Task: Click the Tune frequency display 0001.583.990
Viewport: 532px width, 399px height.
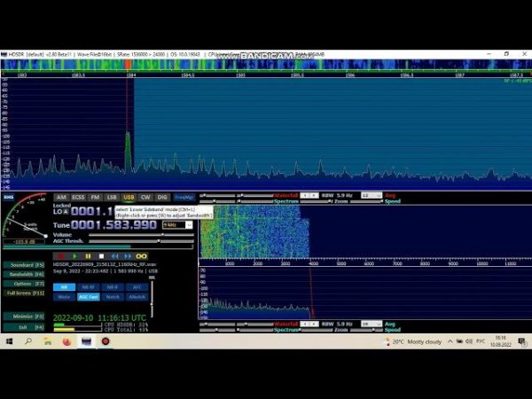Action: click(x=113, y=225)
